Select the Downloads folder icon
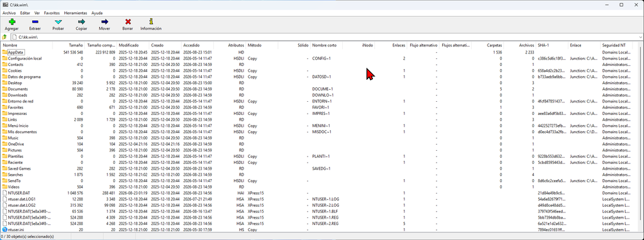Screen dimensions: 644x240 pos(4,95)
